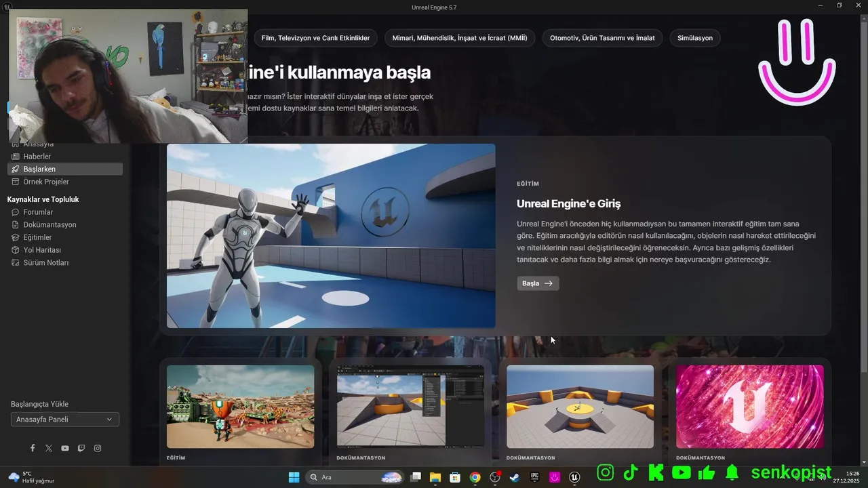Select the Simülasyon filter pill
This screenshot has height=488, width=868.
(x=695, y=38)
